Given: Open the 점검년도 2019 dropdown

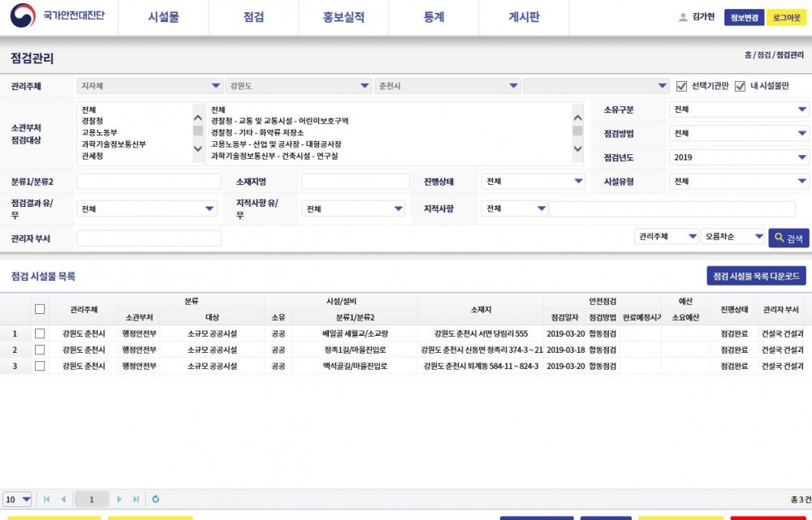Looking at the screenshot, I should (x=739, y=157).
